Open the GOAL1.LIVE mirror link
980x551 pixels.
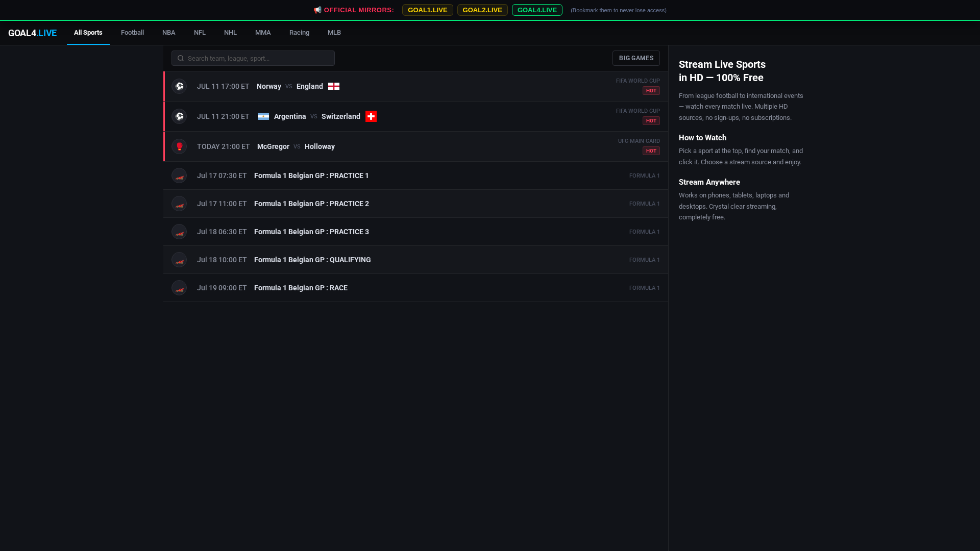click(428, 10)
